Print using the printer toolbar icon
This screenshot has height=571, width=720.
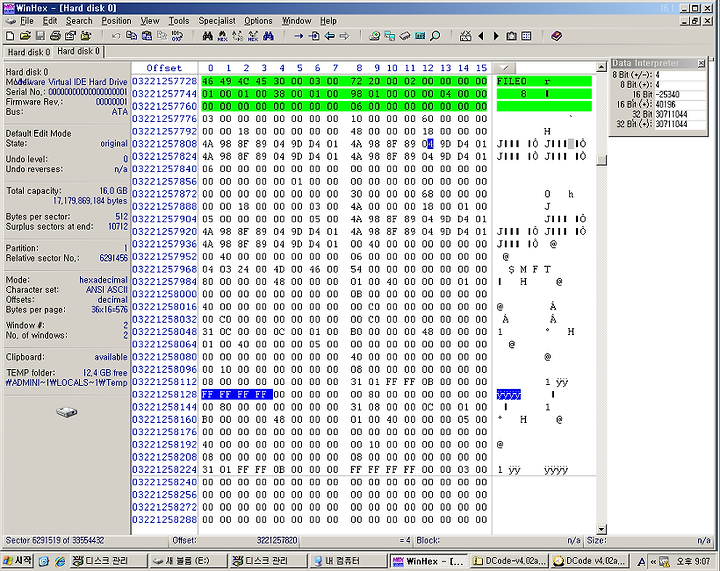pyautogui.click(x=56, y=36)
